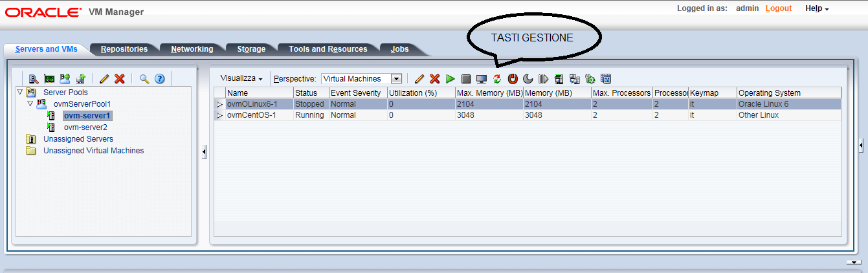
Task: Sort by the Keymap column header
Action: [x=712, y=93]
